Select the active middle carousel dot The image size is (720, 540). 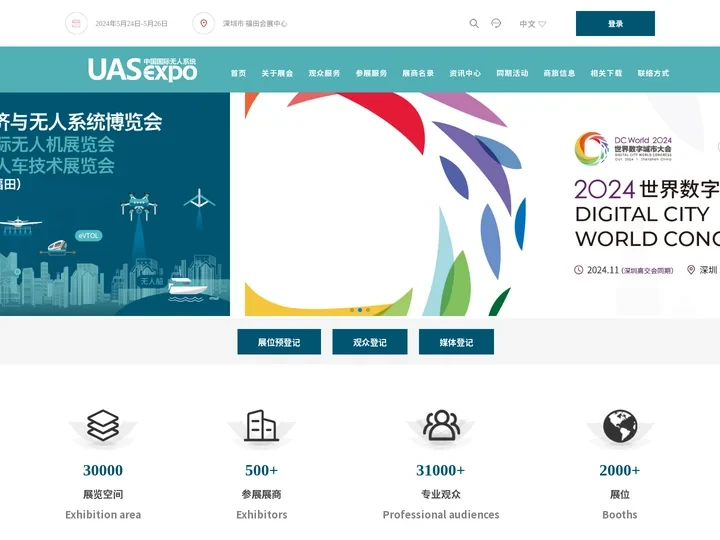click(x=360, y=310)
